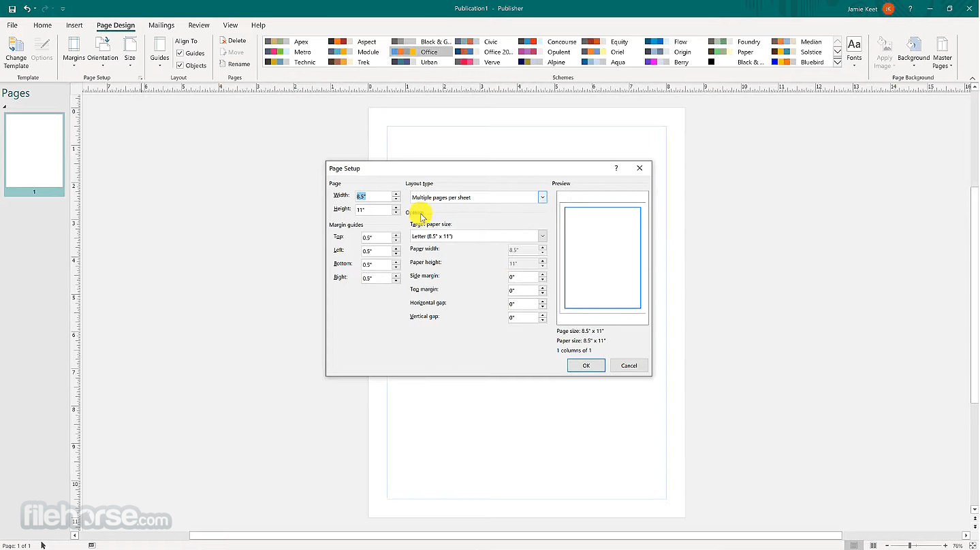Open the Master Pages menu
980x550 pixels.
coord(943,53)
